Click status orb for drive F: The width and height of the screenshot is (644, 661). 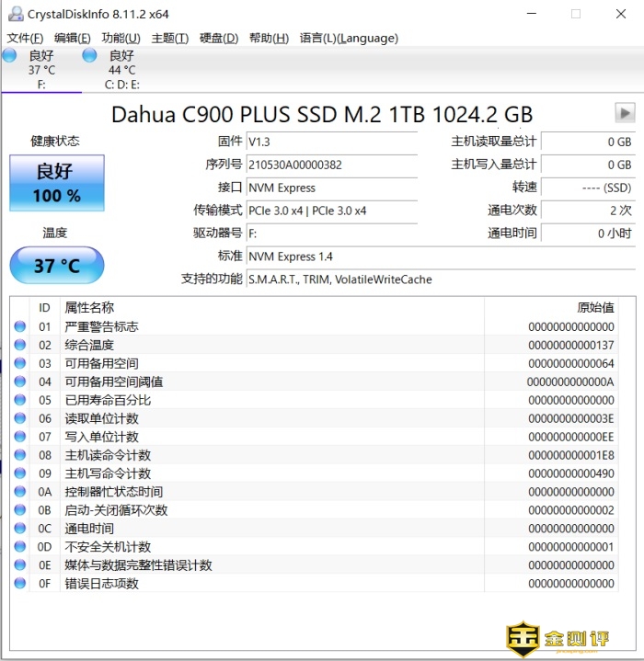[9, 55]
